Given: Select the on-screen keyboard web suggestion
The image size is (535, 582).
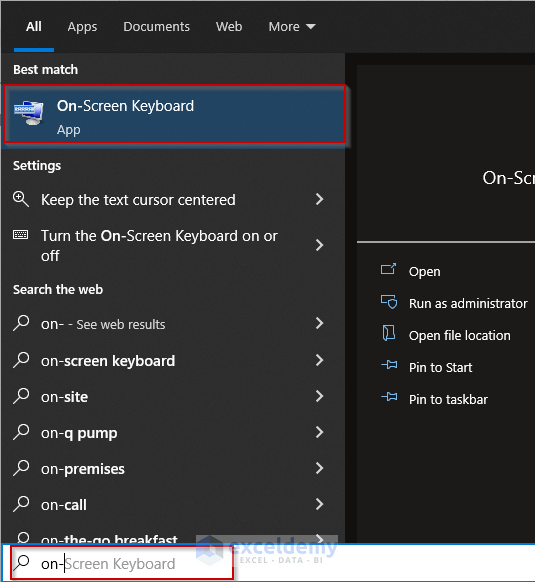Looking at the screenshot, I should pyautogui.click(x=173, y=360).
